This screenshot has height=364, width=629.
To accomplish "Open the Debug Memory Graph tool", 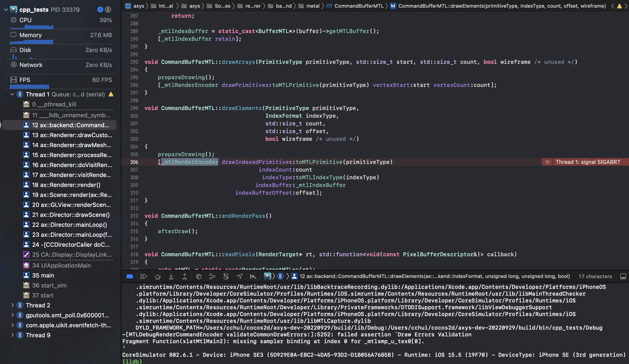I will [212, 276].
